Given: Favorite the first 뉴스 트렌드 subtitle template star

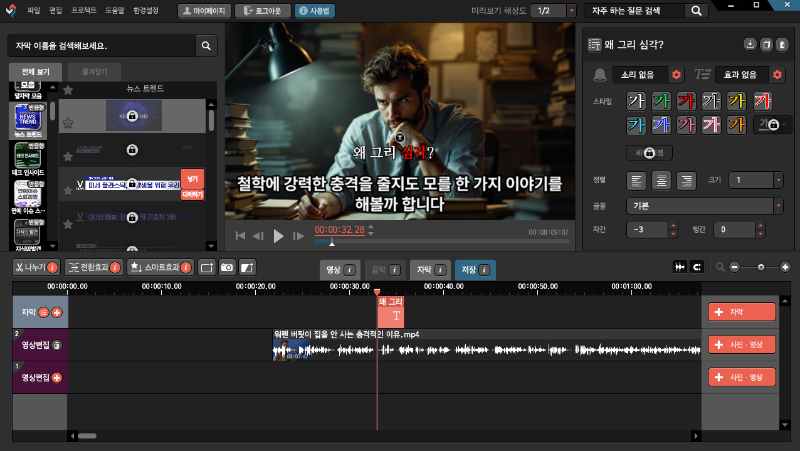Looking at the screenshot, I should tap(68, 121).
